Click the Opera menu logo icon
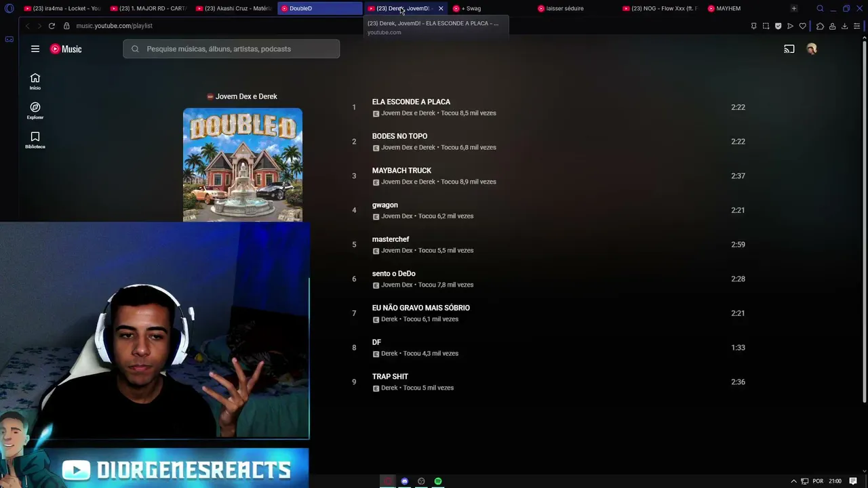This screenshot has width=868, height=488. (9, 8)
